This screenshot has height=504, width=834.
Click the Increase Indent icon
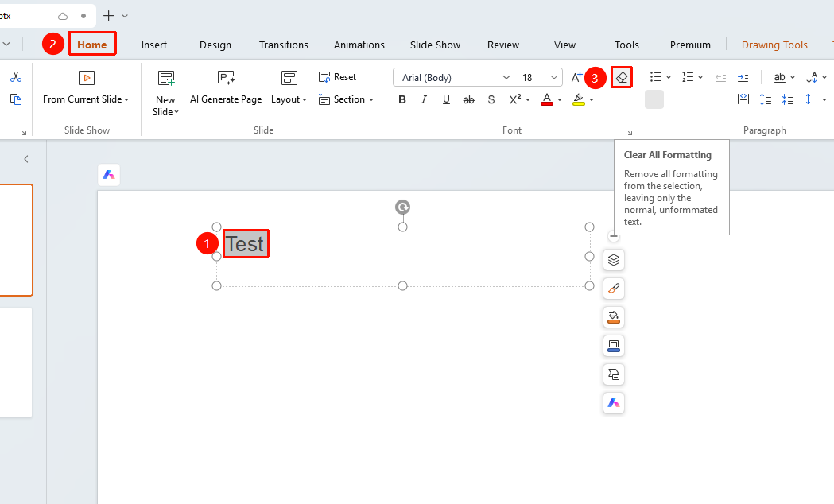(743, 77)
